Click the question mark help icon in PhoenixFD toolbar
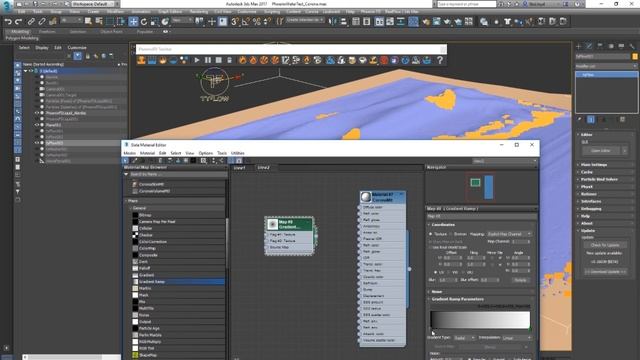 click(440, 60)
